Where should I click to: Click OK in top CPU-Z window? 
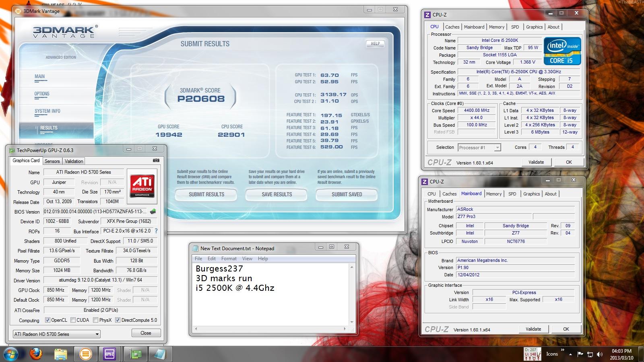569,162
